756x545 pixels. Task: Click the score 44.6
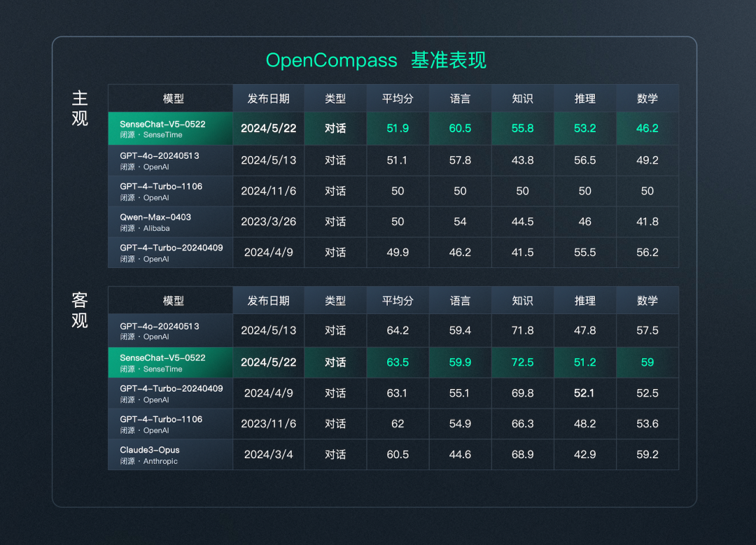tap(460, 455)
